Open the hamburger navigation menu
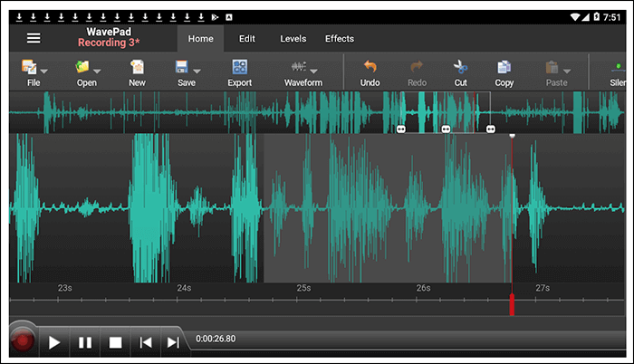The image size is (634, 364). pyautogui.click(x=34, y=38)
